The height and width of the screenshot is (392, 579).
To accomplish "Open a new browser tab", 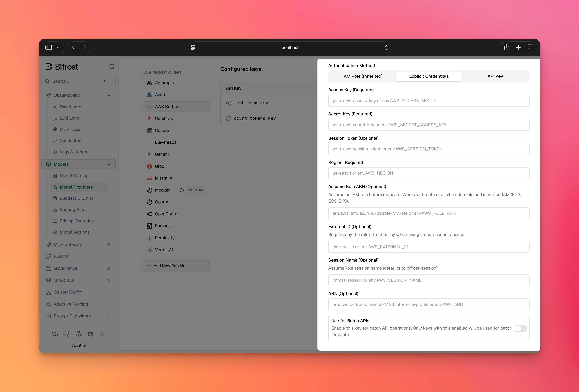I will tap(518, 47).
